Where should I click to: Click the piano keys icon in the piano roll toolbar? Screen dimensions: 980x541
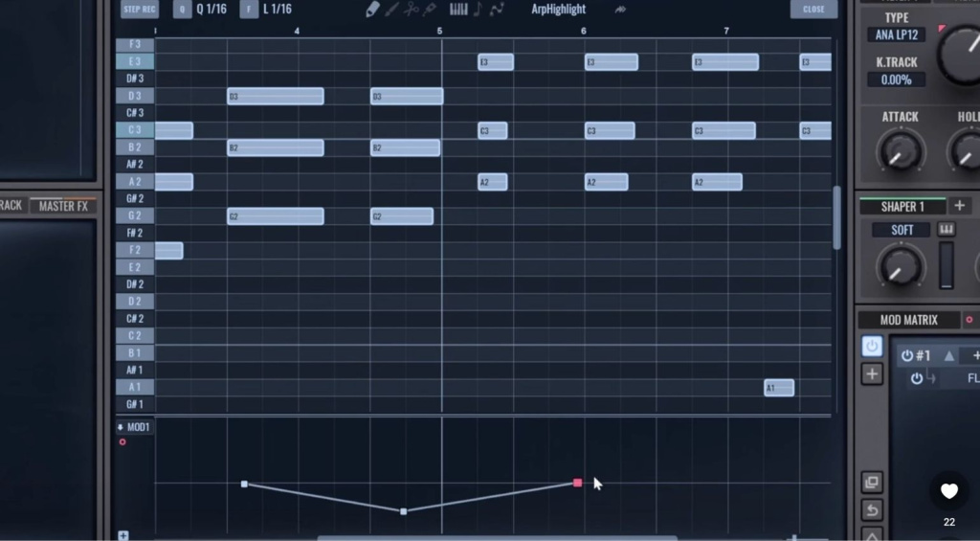[458, 10]
